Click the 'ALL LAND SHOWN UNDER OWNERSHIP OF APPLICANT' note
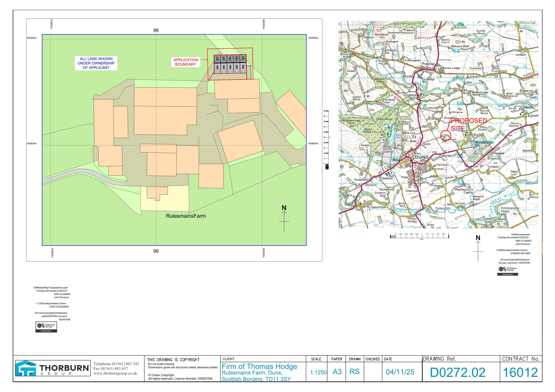This screenshot has height=392, width=555. [96, 63]
